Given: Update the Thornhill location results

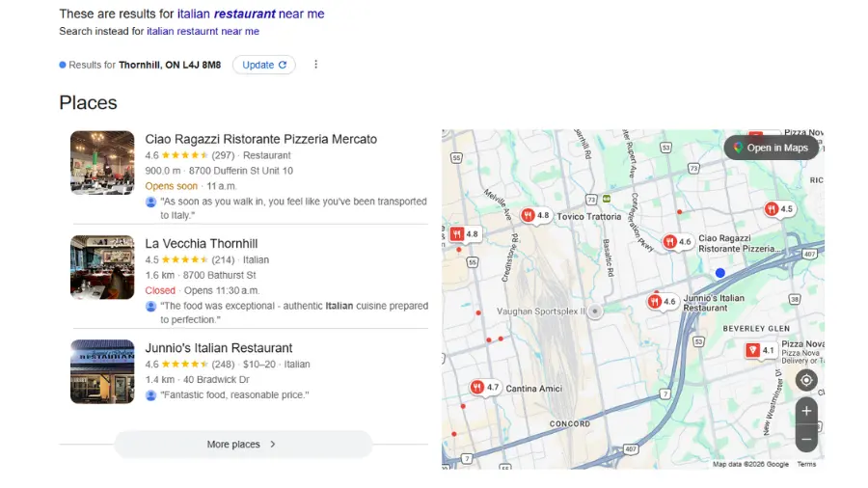Looking at the screenshot, I should click(x=263, y=65).
